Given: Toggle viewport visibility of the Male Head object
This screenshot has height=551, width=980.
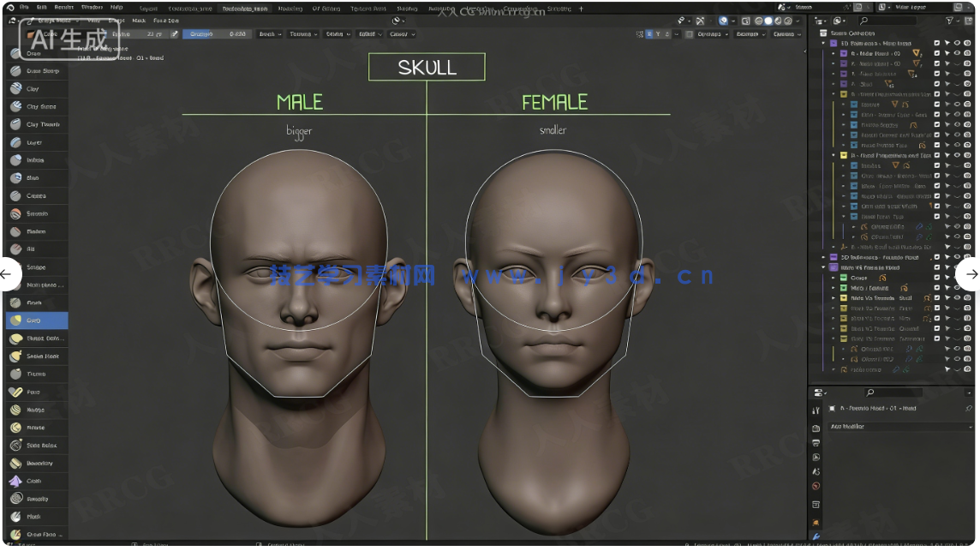Looking at the screenshot, I should pos(957,52).
